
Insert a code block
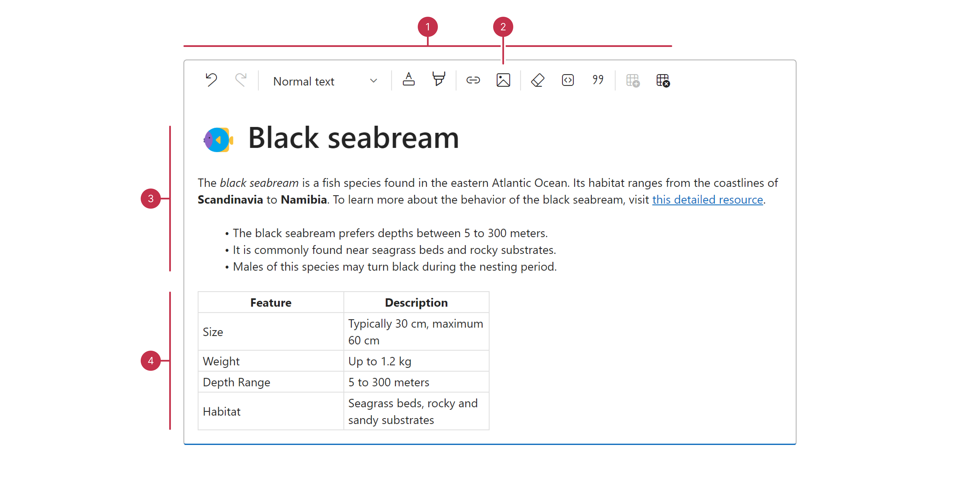click(567, 80)
